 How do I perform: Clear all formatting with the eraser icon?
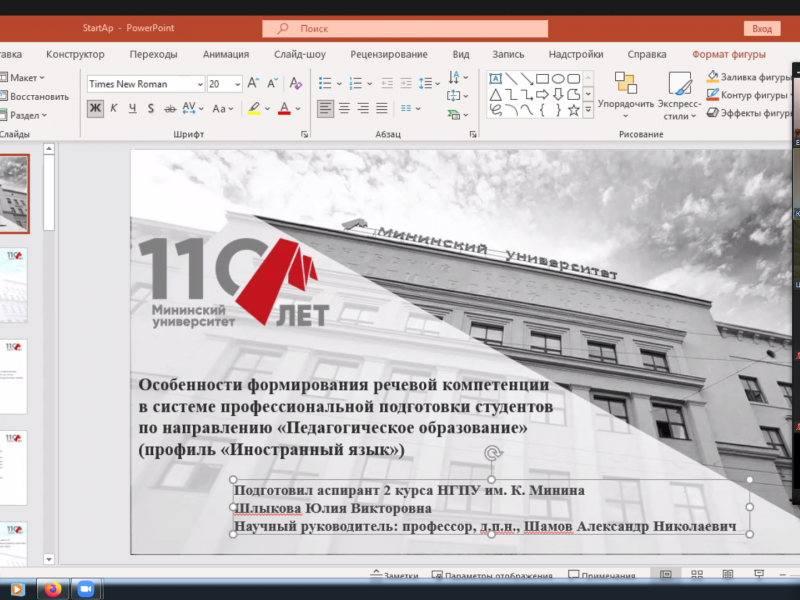295,84
